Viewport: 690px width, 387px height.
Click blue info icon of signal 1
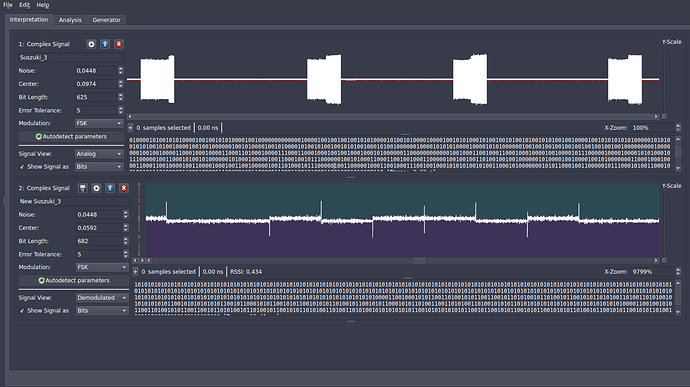click(105, 44)
